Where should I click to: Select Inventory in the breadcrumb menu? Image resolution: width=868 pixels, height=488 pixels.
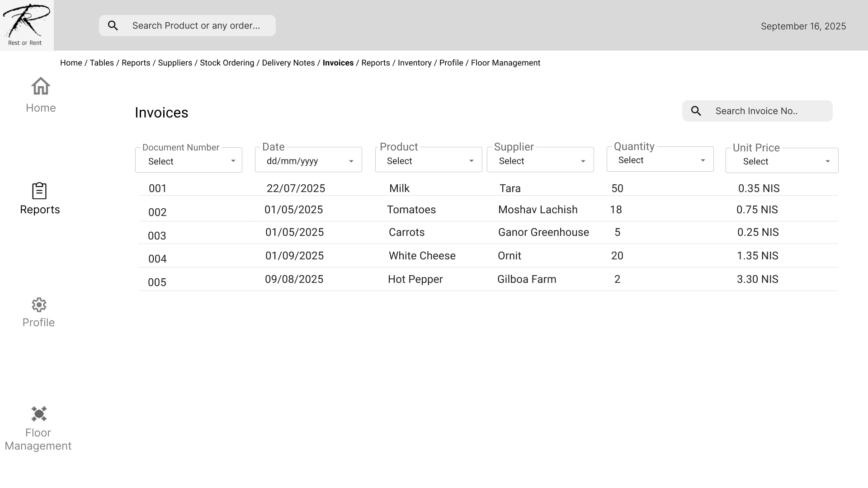coord(415,63)
